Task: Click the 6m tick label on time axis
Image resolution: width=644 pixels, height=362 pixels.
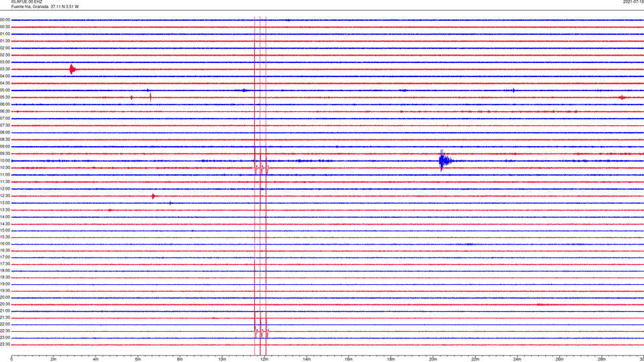Action: coord(138,359)
